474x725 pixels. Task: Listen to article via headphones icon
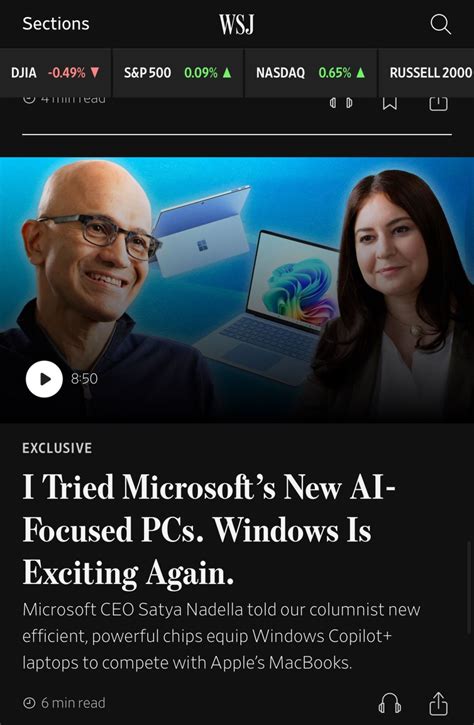tap(389, 704)
